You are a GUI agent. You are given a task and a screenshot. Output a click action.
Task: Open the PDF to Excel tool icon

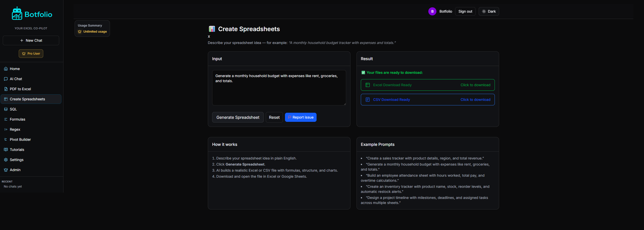tap(6, 89)
